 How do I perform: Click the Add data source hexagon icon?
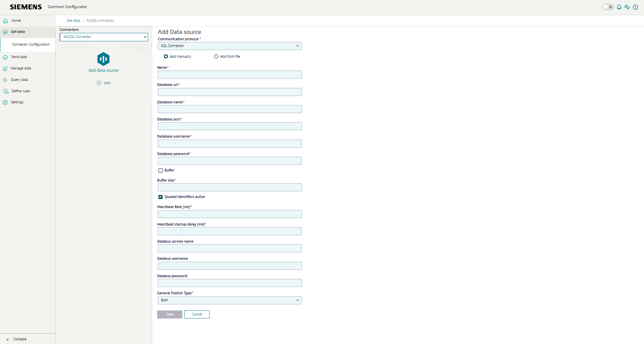tap(103, 59)
